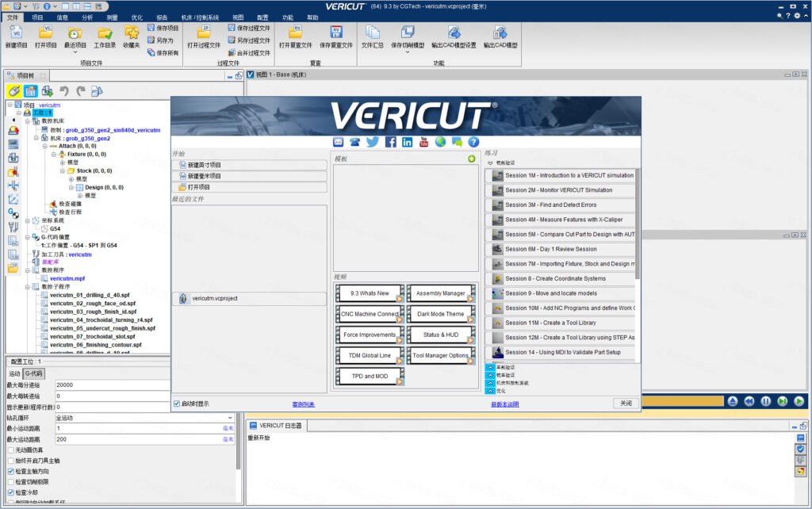The image size is (812, 509).
Task: Open the 机床/控制系统 menu tab
Action: click(x=200, y=17)
